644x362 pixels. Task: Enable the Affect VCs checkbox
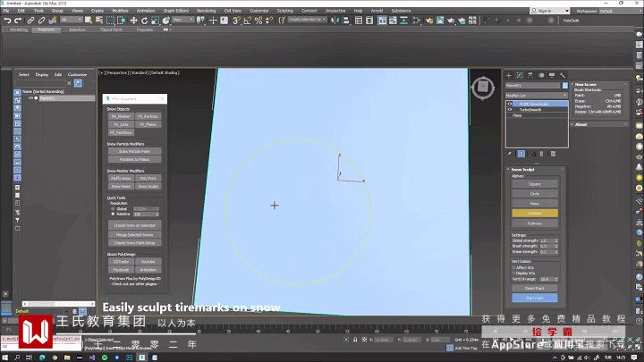tap(513, 267)
